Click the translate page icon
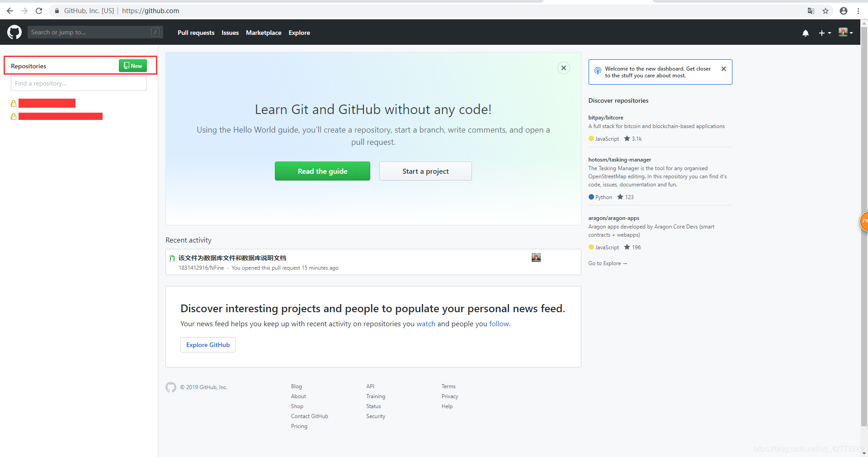Screen dimensions: 868x457 (811, 11)
